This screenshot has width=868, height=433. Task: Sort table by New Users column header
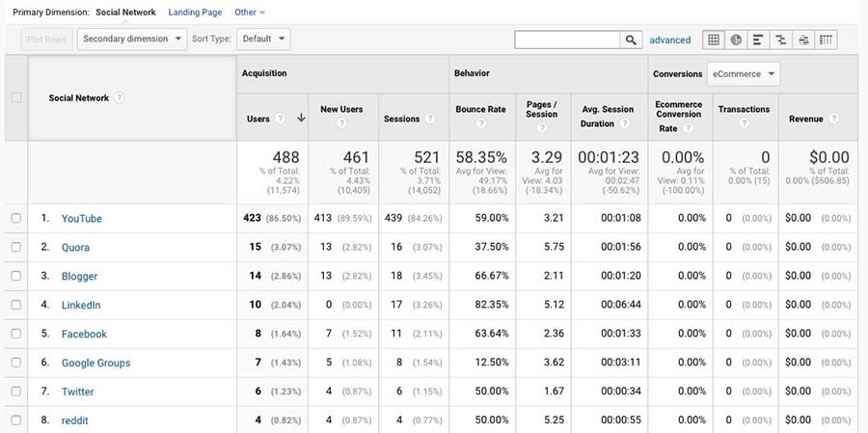341,109
